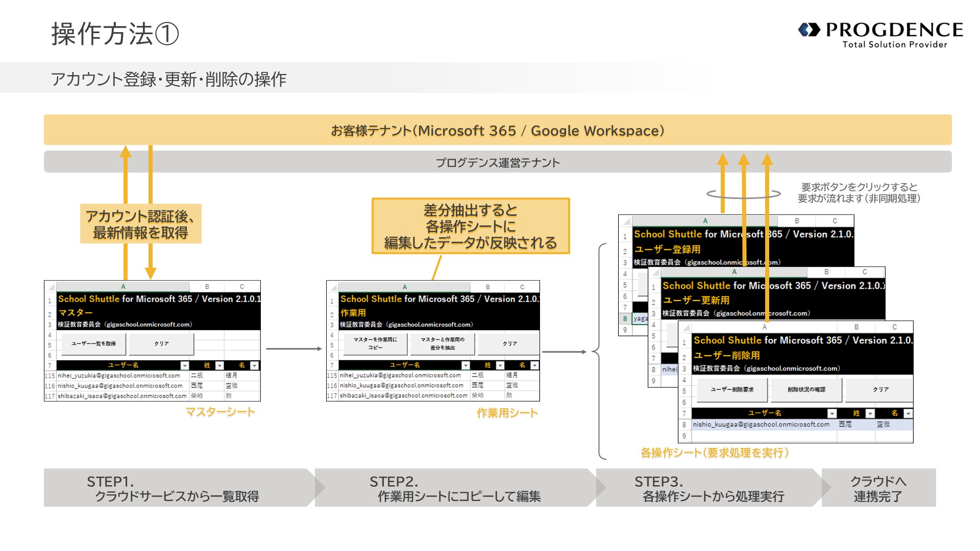Screen dimensions: 980x551
Task: Click ユーザー名 column header in マスター sheet
Action: (x=123, y=365)
